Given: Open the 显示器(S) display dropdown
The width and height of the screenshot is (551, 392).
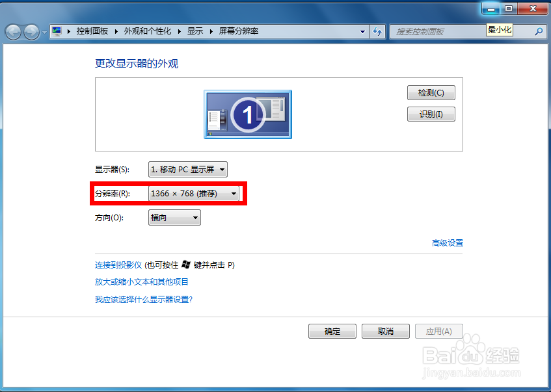Looking at the screenshot, I should pyautogui.click(x=188, y=169).
